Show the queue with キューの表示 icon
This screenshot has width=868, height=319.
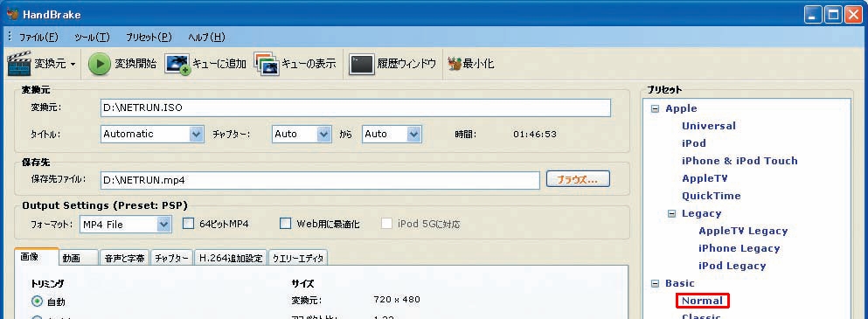267,64
